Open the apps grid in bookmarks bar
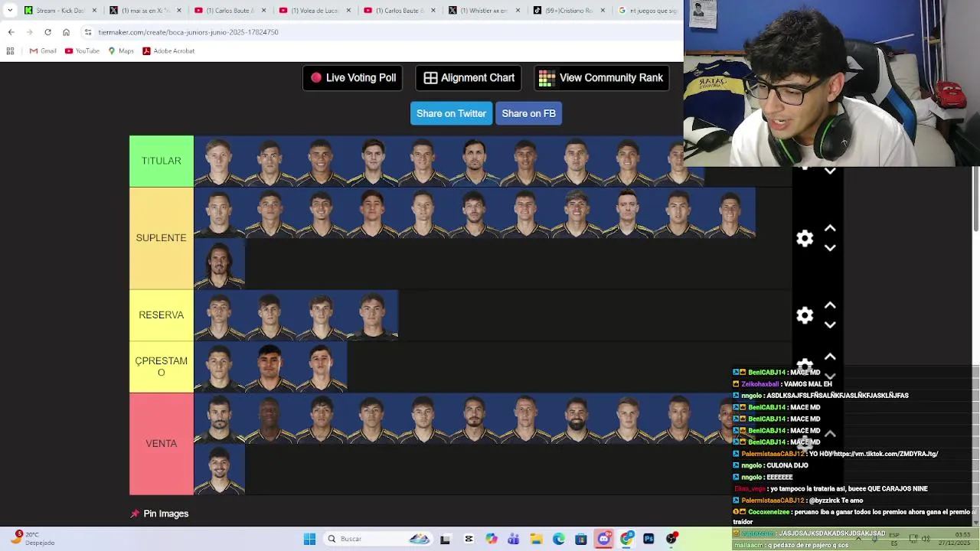Image resolution: width=980 pixels, height=551 pixels. click(10, 51)
